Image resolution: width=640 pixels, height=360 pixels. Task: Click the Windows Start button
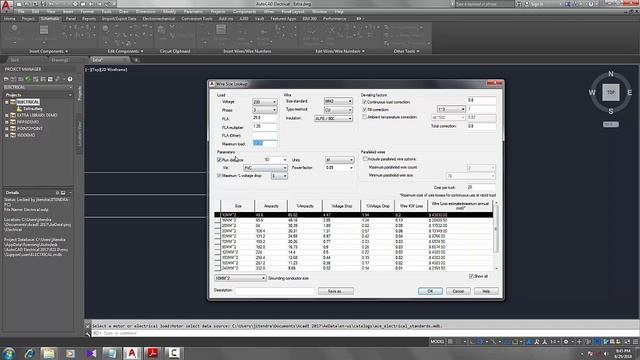click(x=9, y=353)
